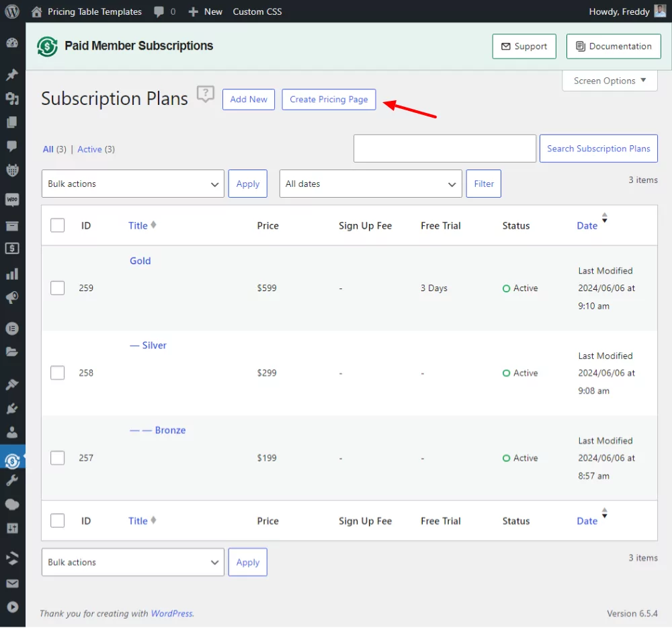Open Appearance paintbrush icon in sidebar
Image resolution: width=672 pixels, height=628 pixels.
(12, 385)
